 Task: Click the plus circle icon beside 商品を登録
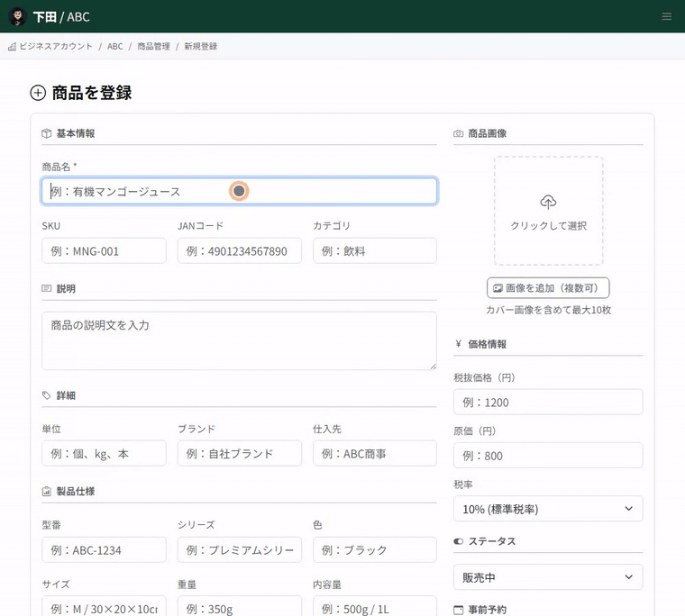tap(38, 93)
